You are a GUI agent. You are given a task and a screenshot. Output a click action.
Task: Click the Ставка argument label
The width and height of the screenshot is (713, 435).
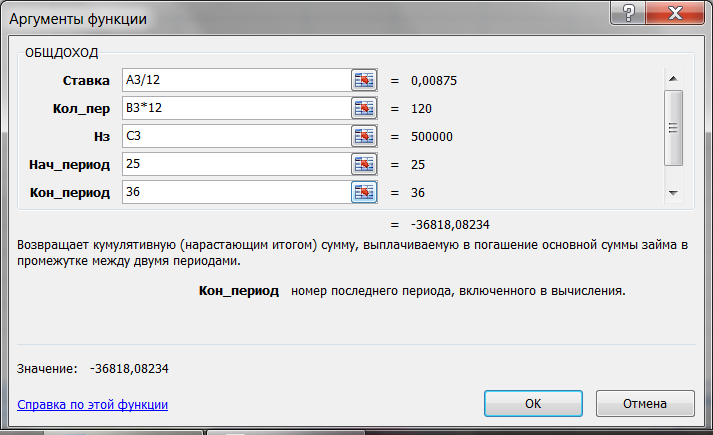86,81
